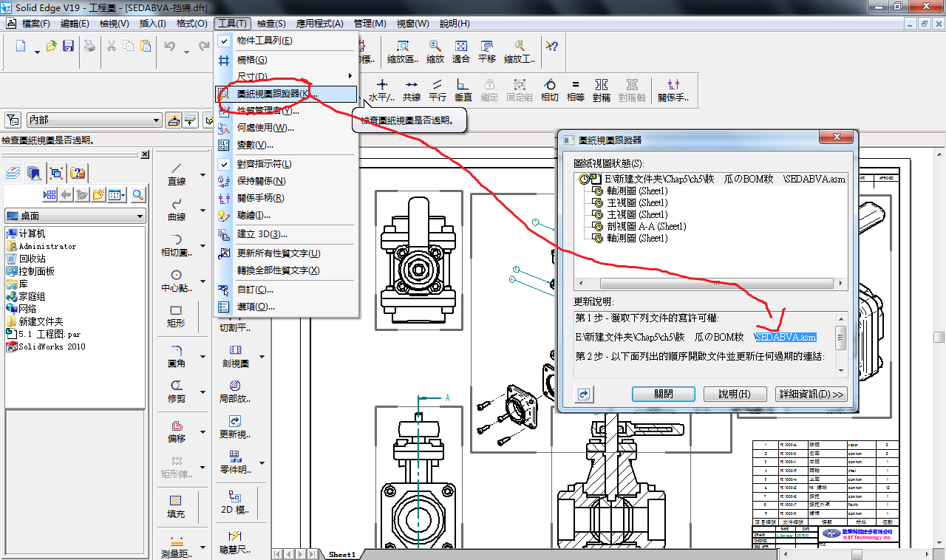This screenshot has width=946, height=560.
Task: Switch to the Sheet1 sheet tab
Action: click(x=342, y=554)
